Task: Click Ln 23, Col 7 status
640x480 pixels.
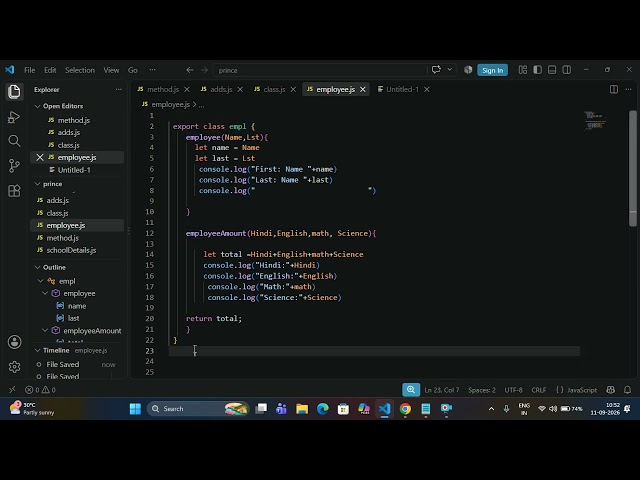Action: point(442,390)
